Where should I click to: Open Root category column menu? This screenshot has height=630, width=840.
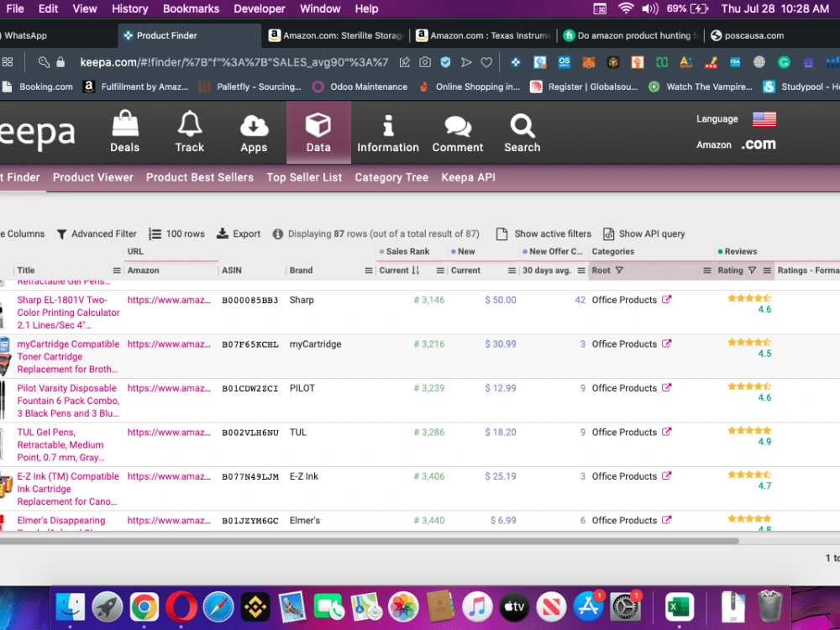click(x=707, y=270)
